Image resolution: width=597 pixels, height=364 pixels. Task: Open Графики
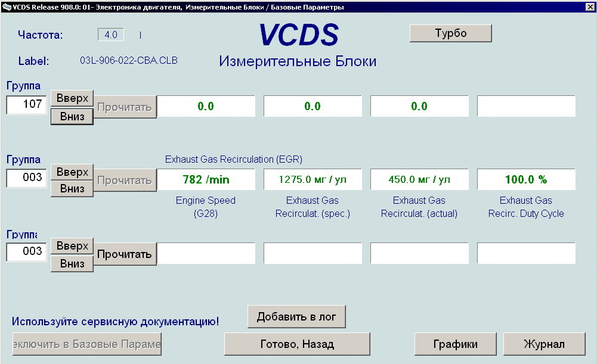tap(456, 344)
